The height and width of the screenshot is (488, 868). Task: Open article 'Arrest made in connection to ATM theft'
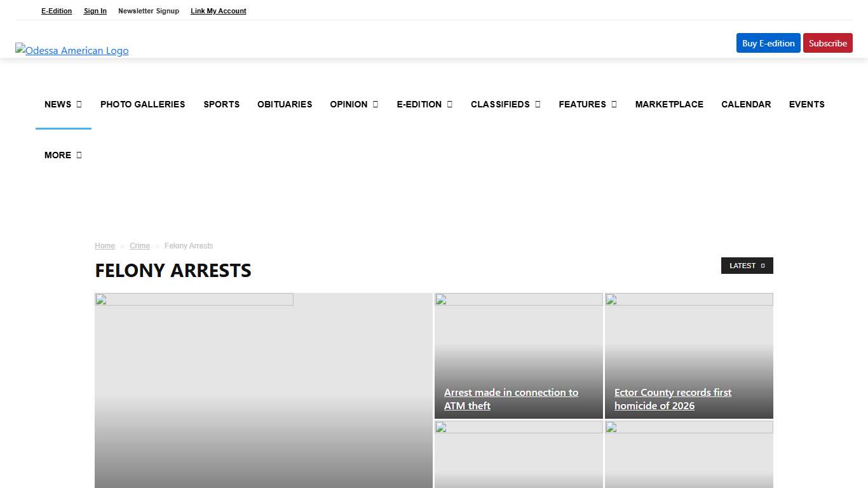coord(511,399)
